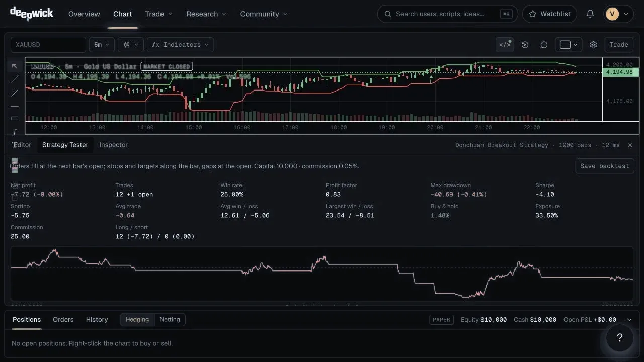Expand the fx Indicators dropdown
Viewport: 644px width, 362px height.
coord(180,45)
